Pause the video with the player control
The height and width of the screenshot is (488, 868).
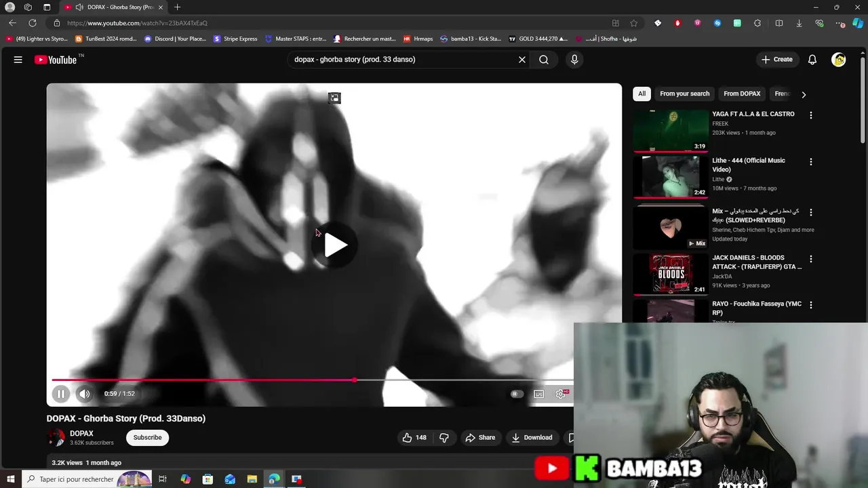point(61,394)
